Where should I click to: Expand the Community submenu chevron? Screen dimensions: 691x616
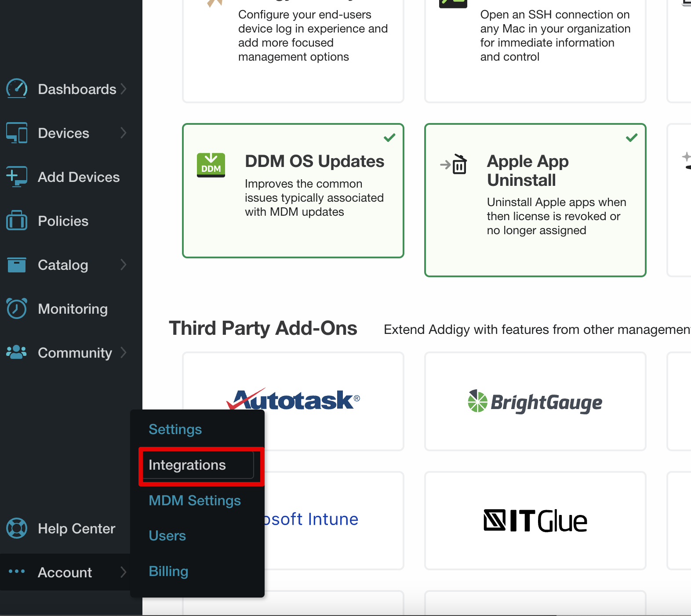[x=124, y=352]
